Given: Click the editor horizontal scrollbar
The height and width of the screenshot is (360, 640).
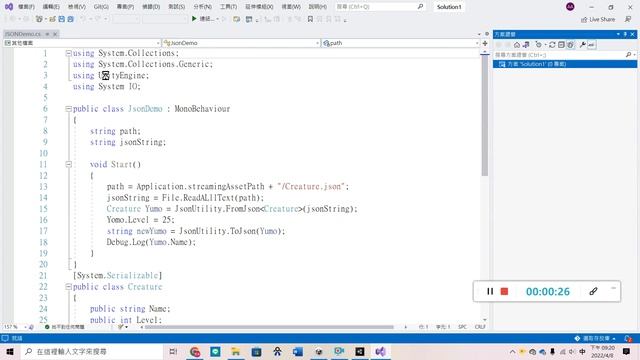Looking at the screenshot, I should point(270,327).
